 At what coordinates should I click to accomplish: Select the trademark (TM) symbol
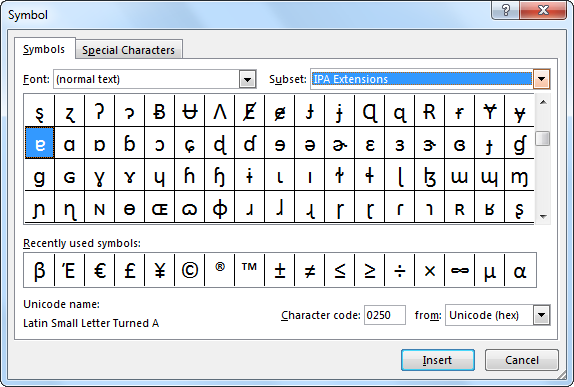(250, 270)
